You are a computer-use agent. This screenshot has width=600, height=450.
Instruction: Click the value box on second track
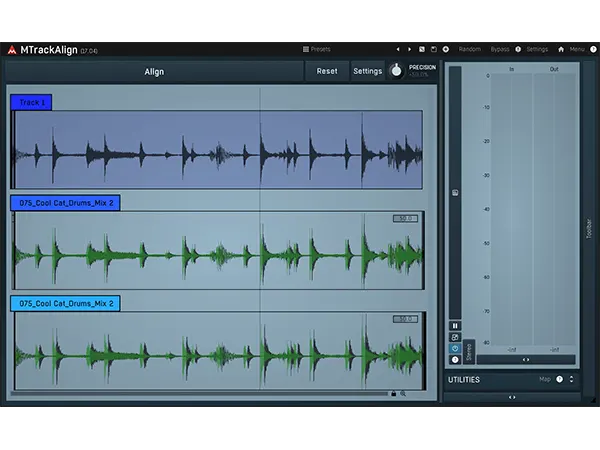pyautogui.click(x=405, y=218)
